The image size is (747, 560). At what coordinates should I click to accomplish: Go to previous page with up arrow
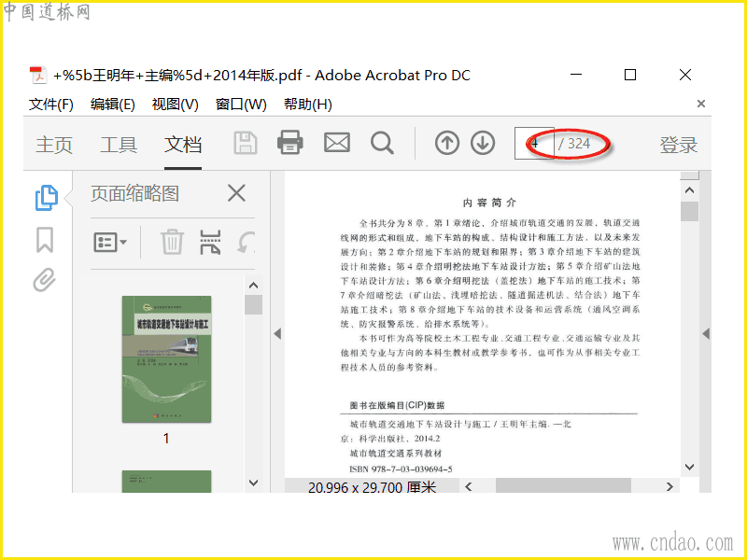447,143
